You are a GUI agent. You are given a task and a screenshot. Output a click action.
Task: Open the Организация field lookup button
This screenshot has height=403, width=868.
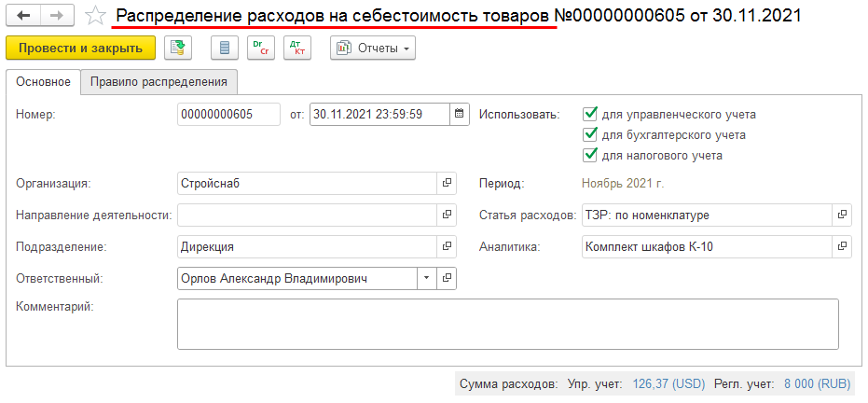coord(447,184)
